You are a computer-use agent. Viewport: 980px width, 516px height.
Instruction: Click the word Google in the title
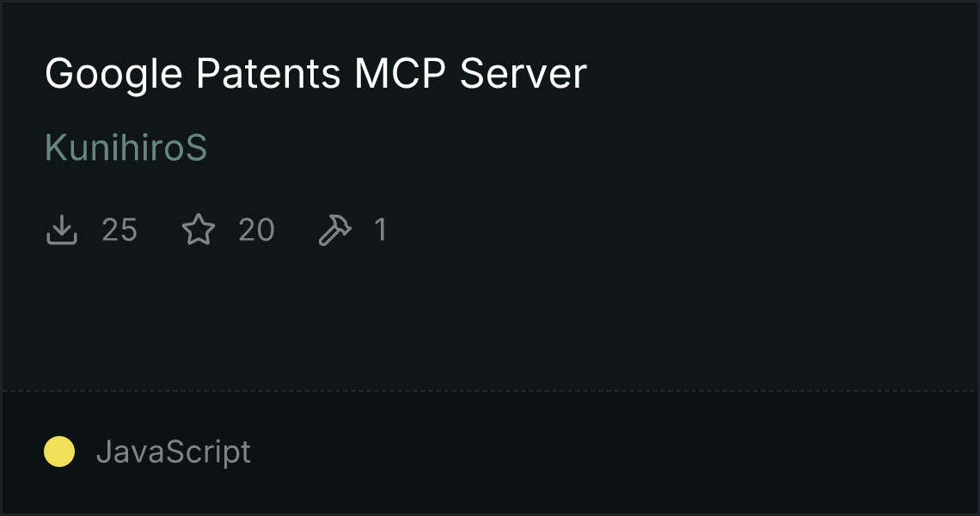click(x=113, y=75)
